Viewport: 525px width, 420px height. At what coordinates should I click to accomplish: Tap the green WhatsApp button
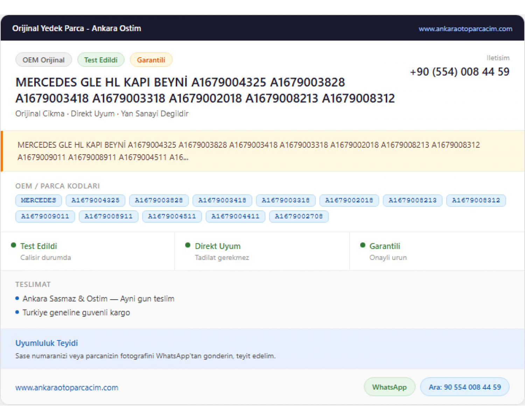point(390,387)
